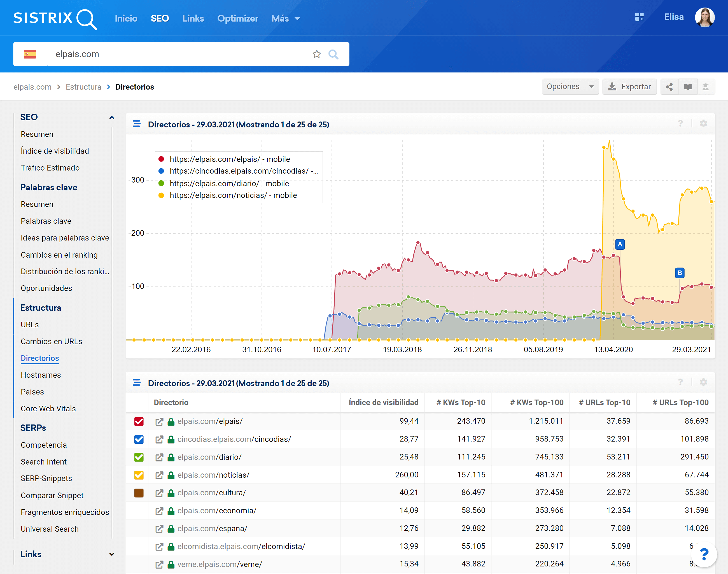The image size is (728, 574).
Task: Open the Opciones dropdown arrow
Action: (x=591, y=87)
